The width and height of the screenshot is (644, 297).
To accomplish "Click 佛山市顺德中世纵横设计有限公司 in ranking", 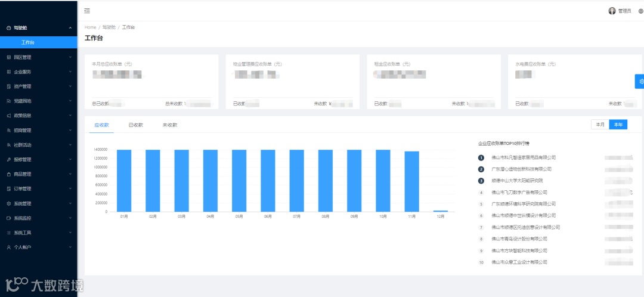I will coord(524,216).
